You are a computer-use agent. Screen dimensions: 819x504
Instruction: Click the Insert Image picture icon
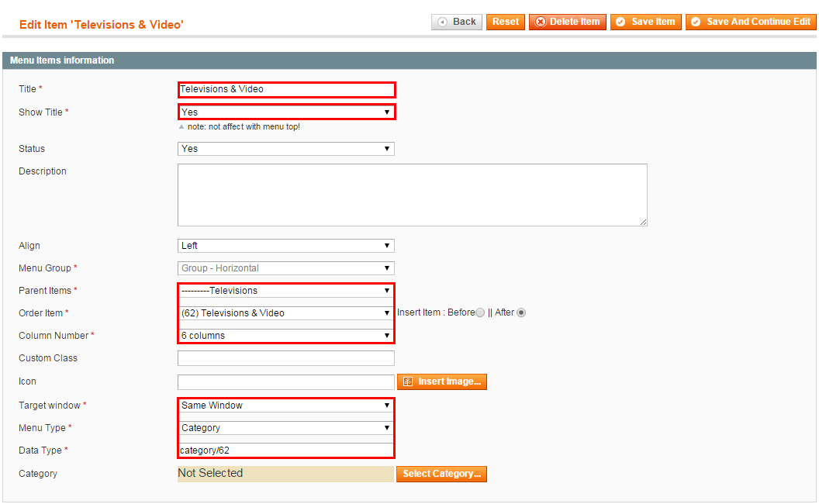coord(409,381)
